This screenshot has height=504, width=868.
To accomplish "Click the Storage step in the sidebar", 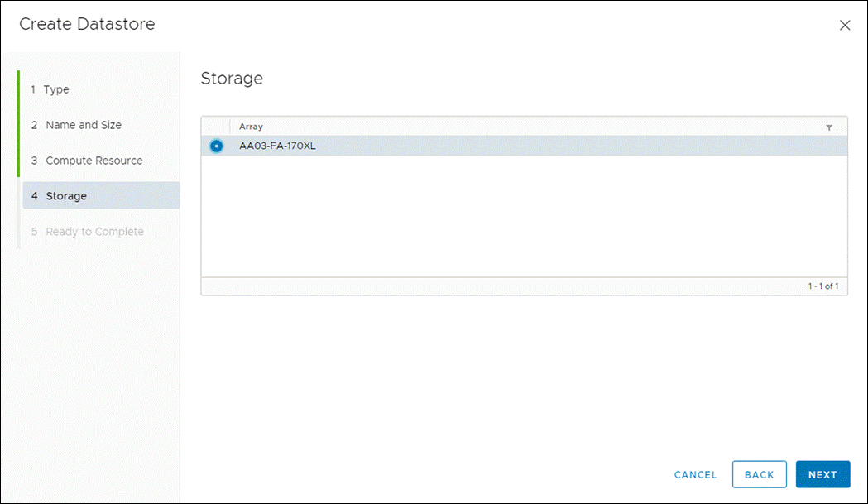I will [x=65, y=196].
